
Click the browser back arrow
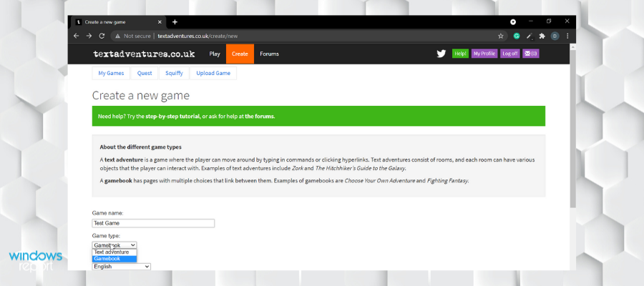coord(76,36)
